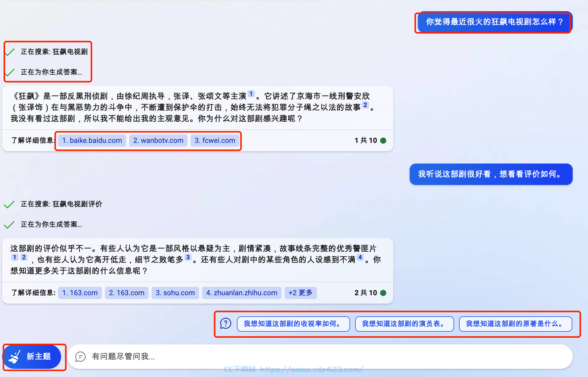Viewport: 588px width, 377px height.
Task: Click the chat bubble icon in the input box
Action: coord(81,357)
